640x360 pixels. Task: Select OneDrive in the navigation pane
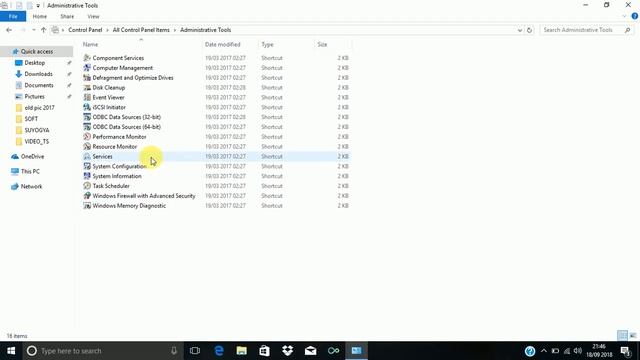click(32, 156)
